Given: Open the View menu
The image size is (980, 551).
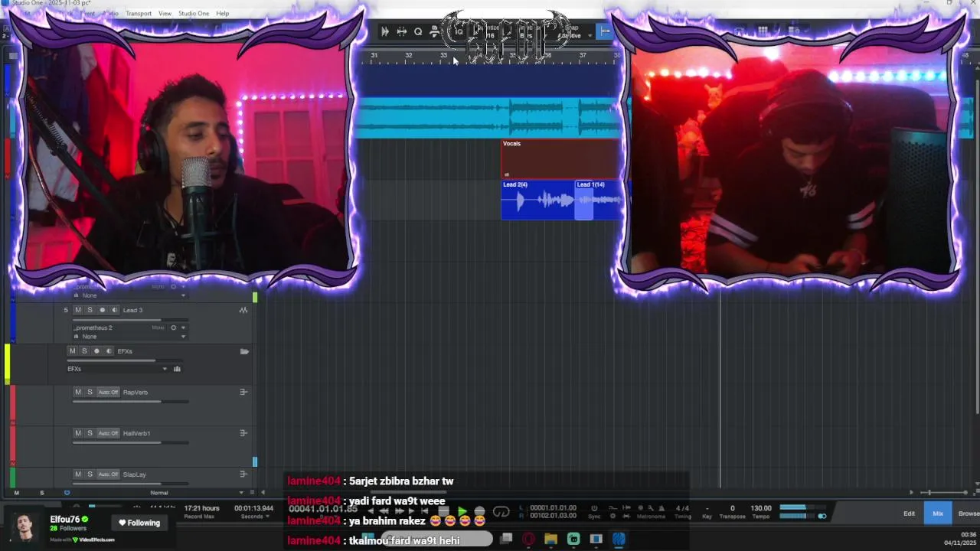Looking at the screenshot, I should [165, 13].
